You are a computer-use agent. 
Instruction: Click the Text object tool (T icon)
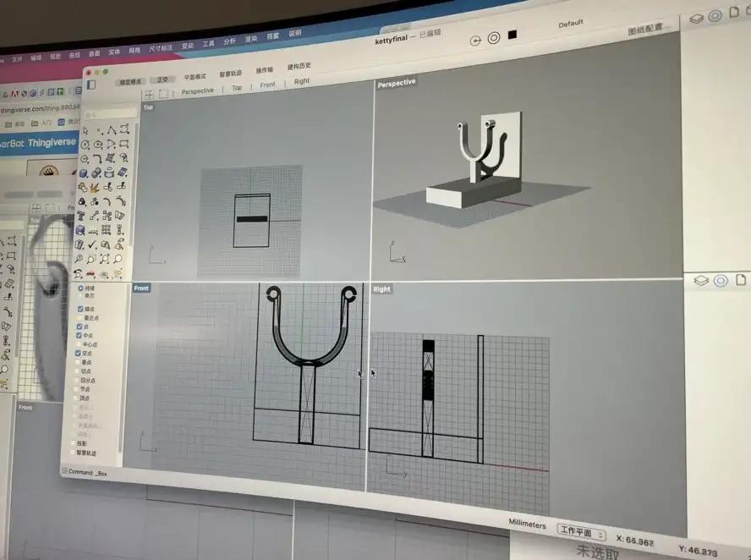(81, 216)
